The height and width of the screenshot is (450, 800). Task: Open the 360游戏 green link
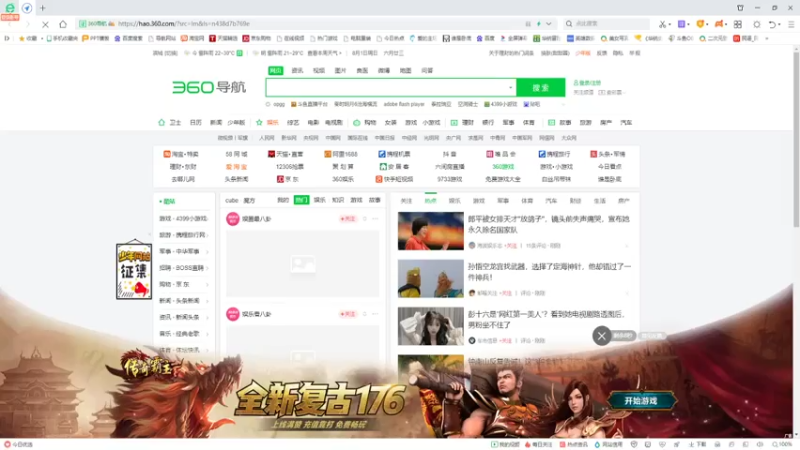pyautogui.click(x=503, y=167)
